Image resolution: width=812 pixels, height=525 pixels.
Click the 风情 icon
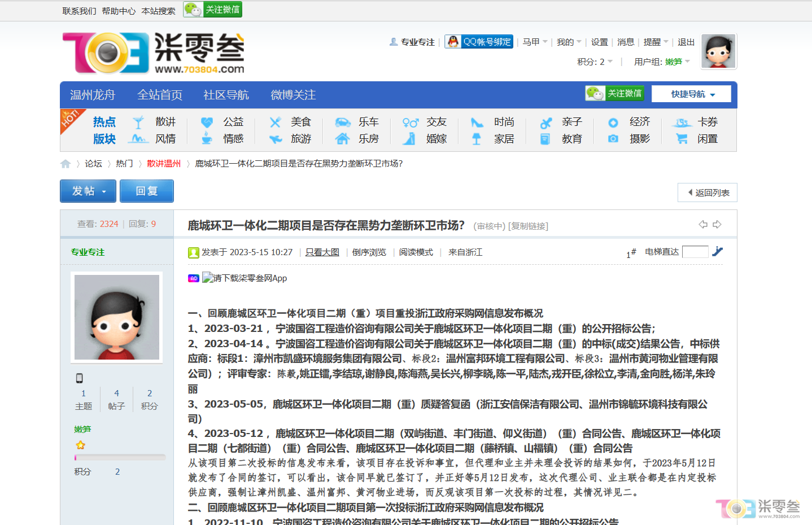point(139,139)
